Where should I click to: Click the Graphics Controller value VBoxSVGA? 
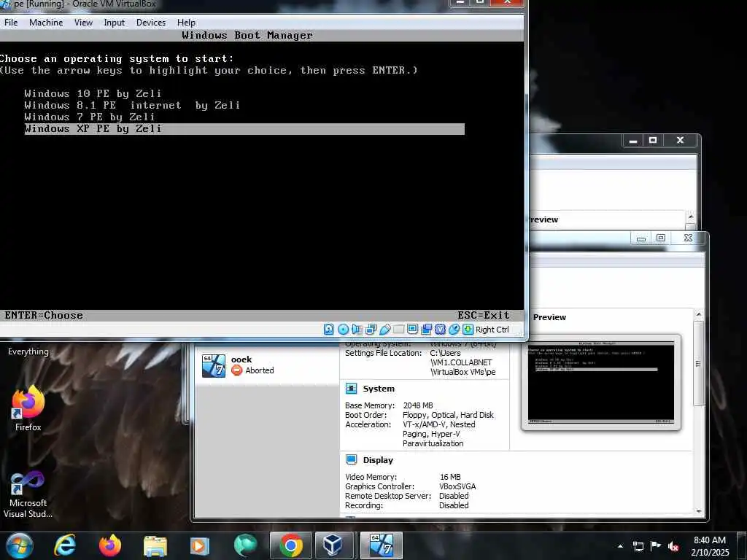pyautogui.click(x=457, y=486)
